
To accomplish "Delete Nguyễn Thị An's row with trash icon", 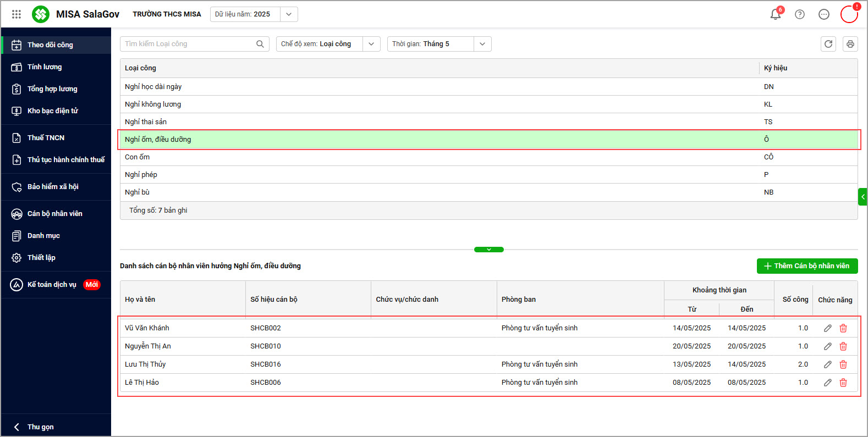I will tap(843, 346).
